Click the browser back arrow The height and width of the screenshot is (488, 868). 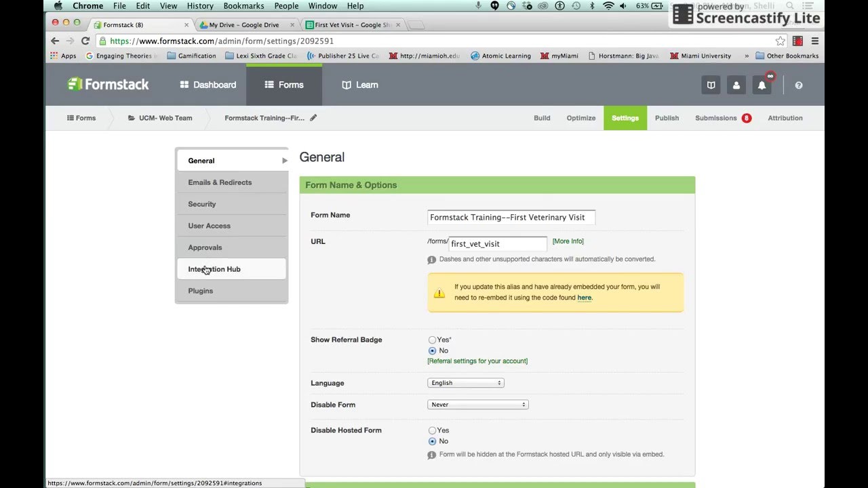54,41
